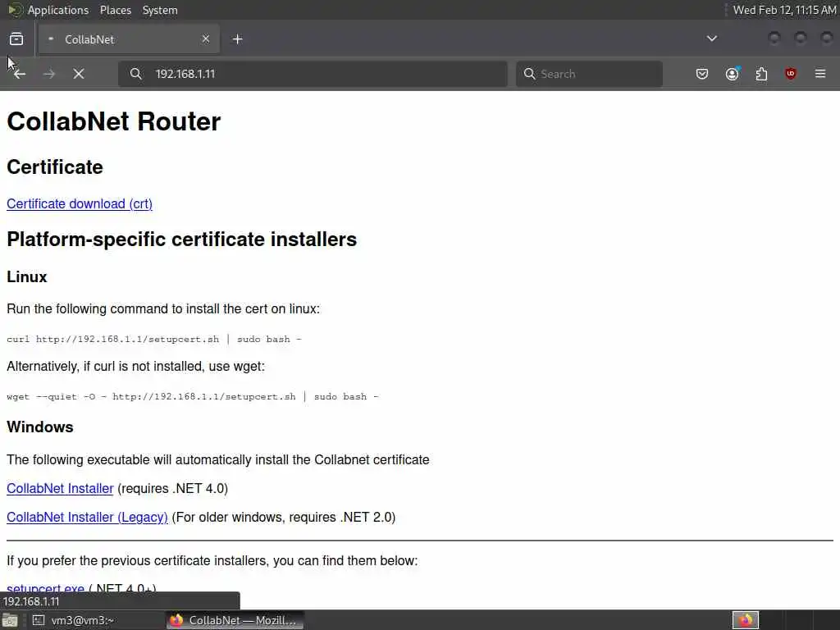Screen dimensions: 840x630
Task: Click the curl setupcert.sh command text
Action: tap(154, 339)
